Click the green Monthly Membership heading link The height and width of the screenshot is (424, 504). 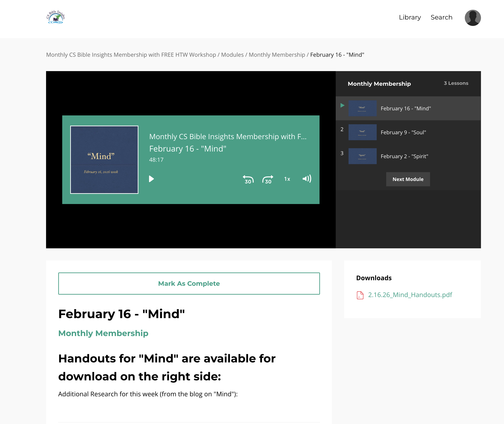pyautogui.click(x=103, y=333)
